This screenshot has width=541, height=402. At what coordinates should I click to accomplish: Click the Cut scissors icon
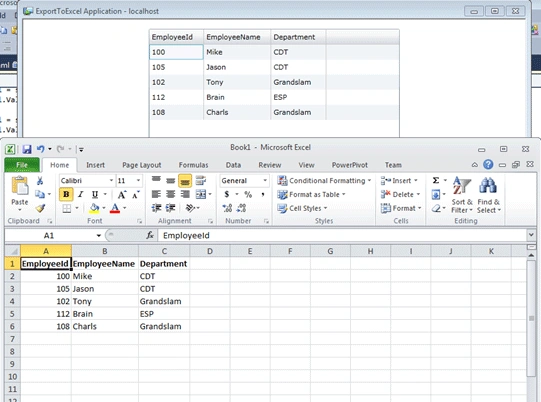tap(40, 180)
